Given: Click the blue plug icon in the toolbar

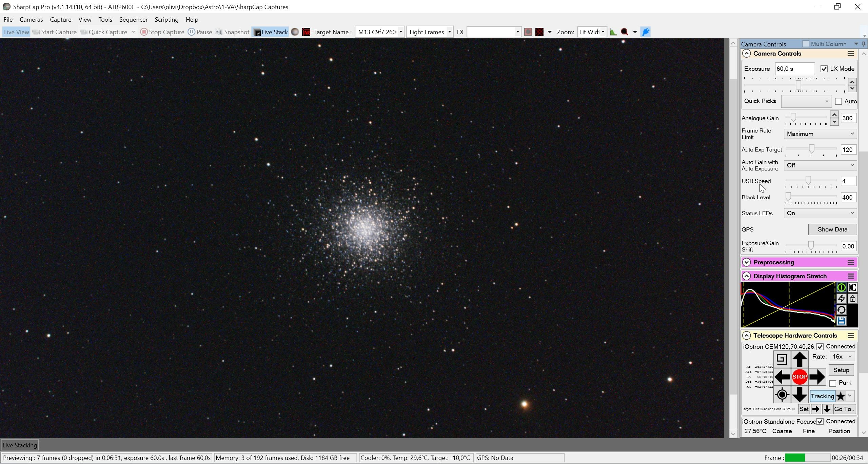Looking at the screenshot, I should pyautogui.click(x=646, y=32).
